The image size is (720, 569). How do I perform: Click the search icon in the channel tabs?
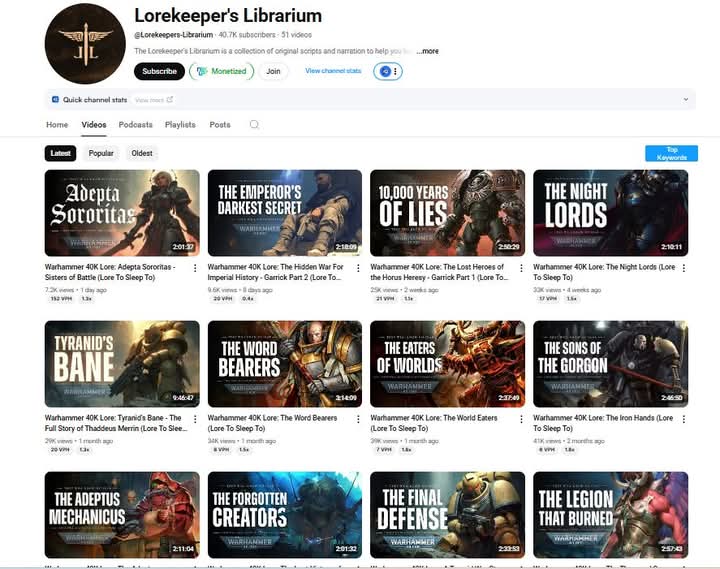254,124
